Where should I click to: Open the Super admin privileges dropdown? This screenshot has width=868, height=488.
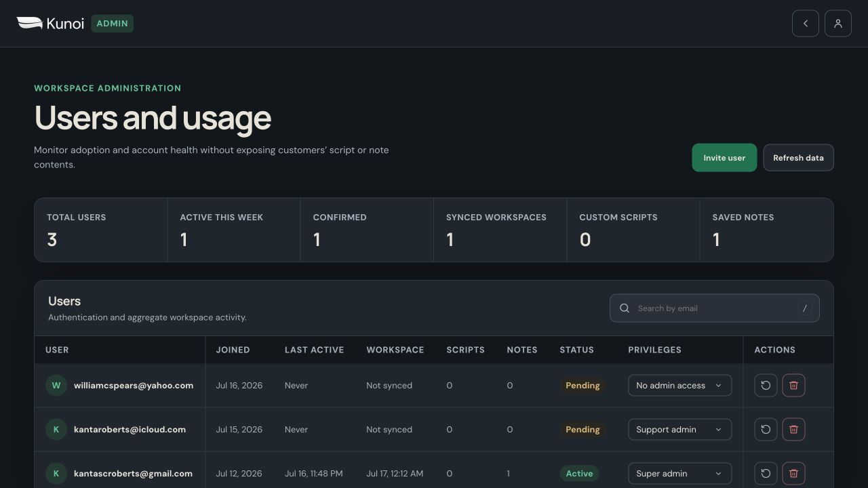coord(679,474)
